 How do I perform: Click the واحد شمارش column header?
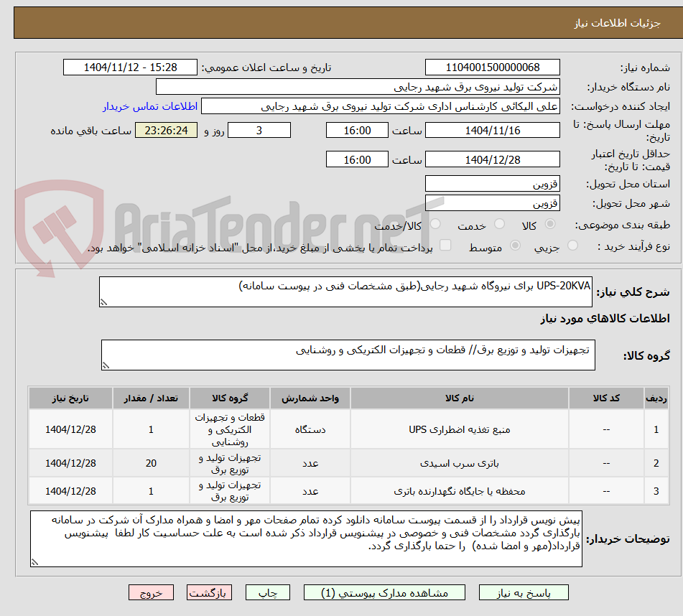point(310,398)
